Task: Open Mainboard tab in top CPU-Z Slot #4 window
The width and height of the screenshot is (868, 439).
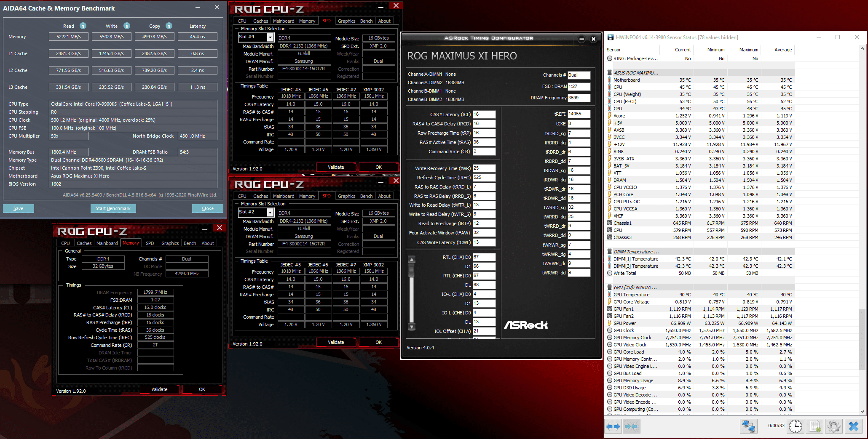Action: [x=284, y=21]
